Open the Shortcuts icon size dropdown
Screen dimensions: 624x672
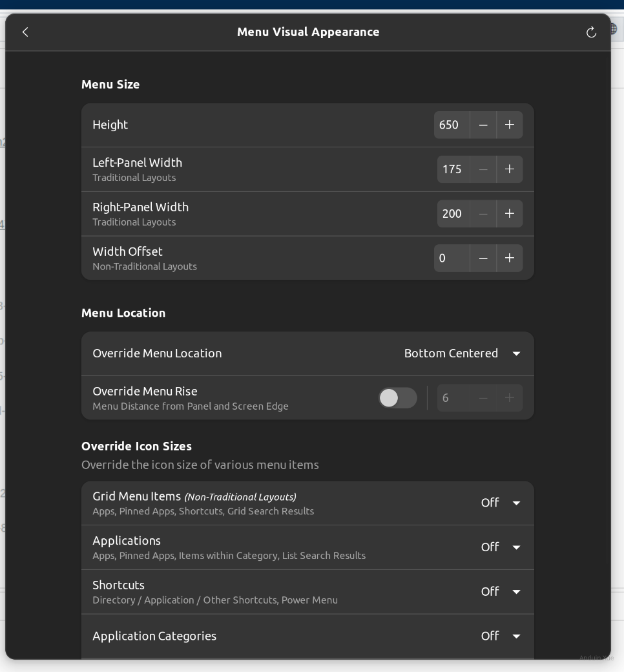tap(501, 592)
